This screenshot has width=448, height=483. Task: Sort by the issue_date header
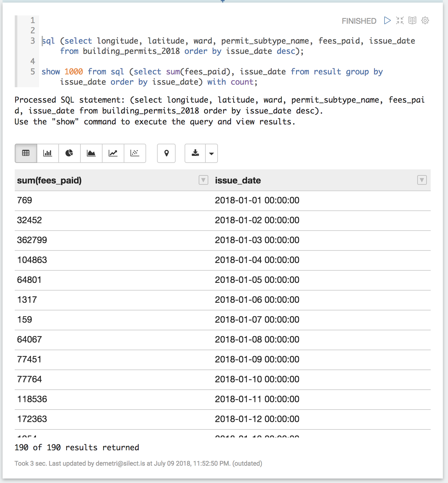coord(238,180)
